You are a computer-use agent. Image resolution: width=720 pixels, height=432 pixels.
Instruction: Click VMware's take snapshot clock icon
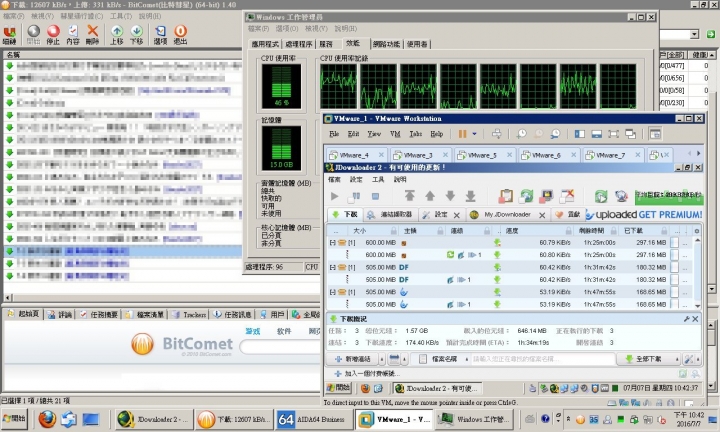tap(521, 134)
